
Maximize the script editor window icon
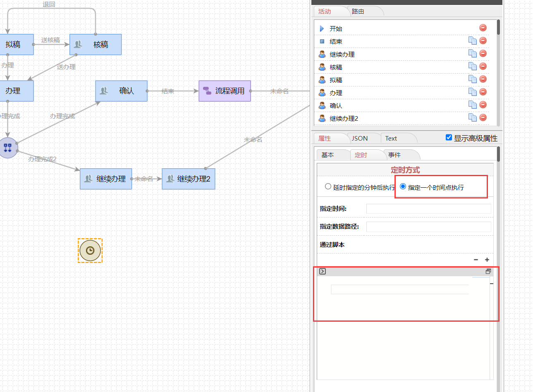(x=488, y=271)
